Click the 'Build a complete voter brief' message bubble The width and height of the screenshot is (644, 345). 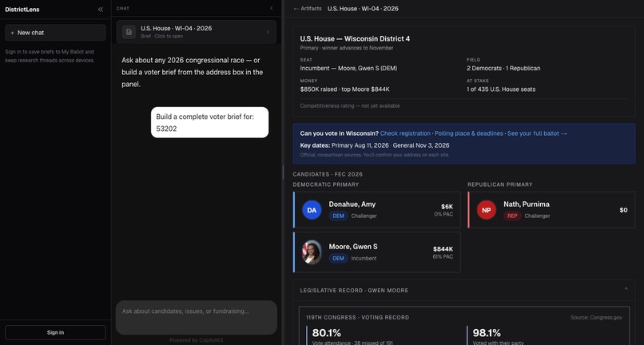click(209, 122)
